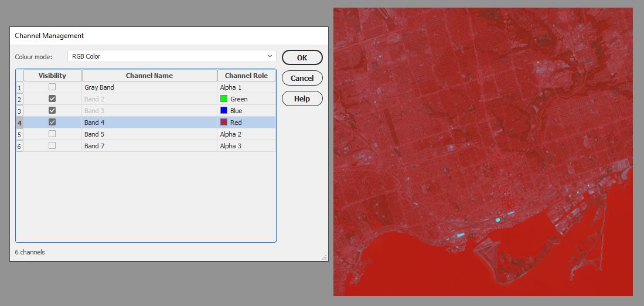Open Help for Channel Management
The height and width of the screenshot is (306, 644).
pos(302,98)
